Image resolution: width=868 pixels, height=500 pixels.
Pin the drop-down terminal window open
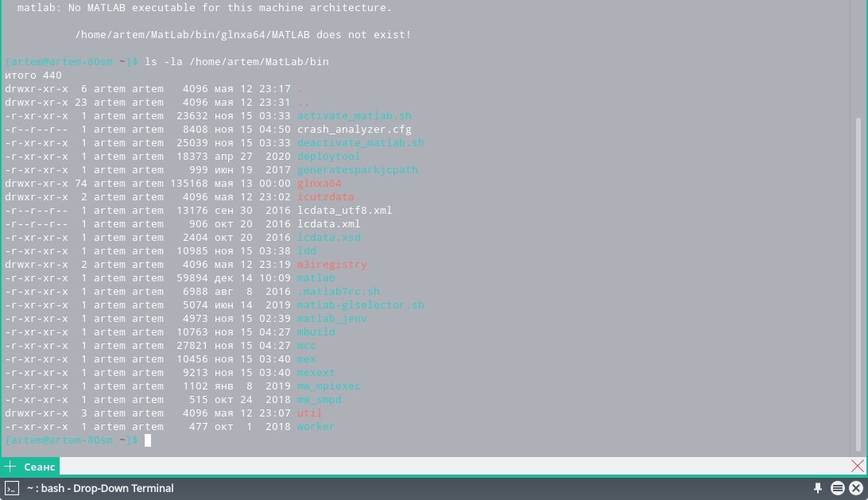818,488
